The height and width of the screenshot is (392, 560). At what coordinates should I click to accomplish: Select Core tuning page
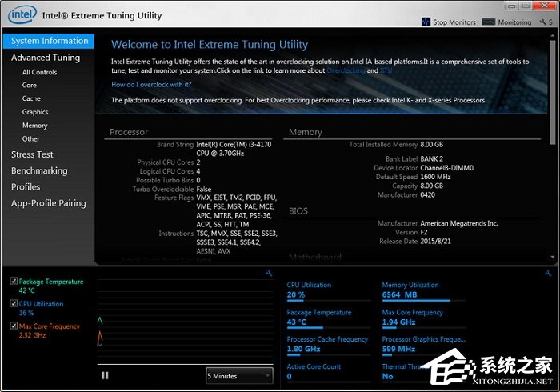pos(30,86)
